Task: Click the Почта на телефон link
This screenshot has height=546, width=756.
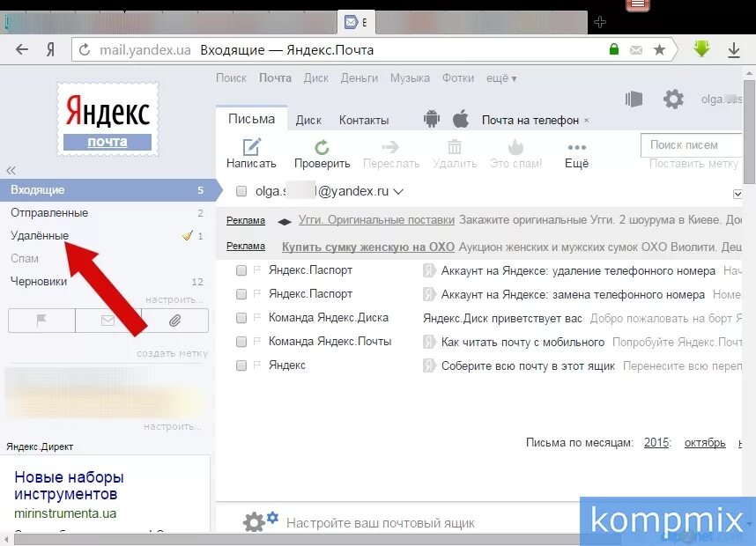Action: click(530, 120)
